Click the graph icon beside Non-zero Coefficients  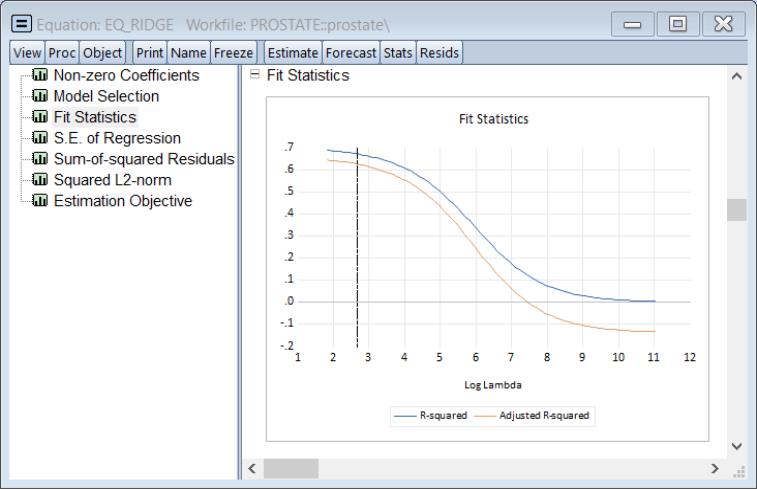(41, 76)
